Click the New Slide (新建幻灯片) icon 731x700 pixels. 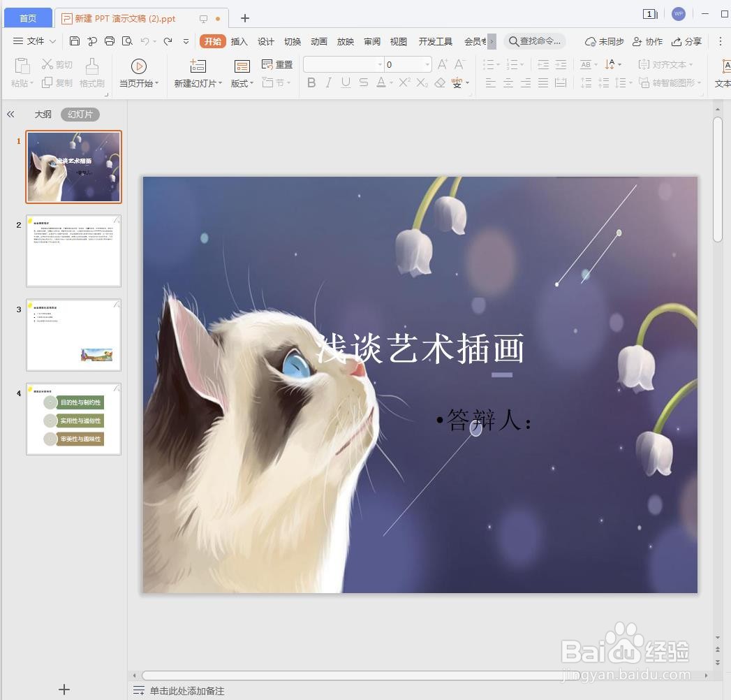tap(198, 66)
